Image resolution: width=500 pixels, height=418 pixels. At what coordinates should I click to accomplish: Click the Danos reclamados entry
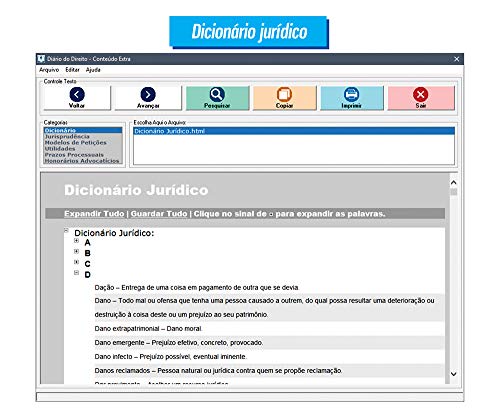(x=218, y=370)
